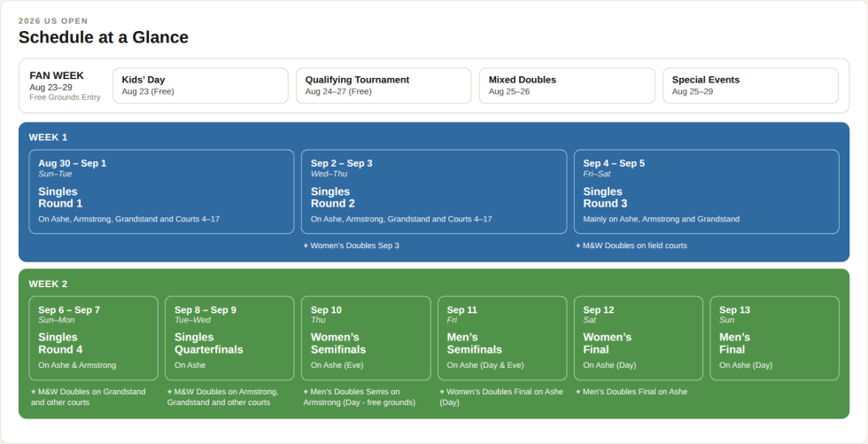The width and height of the screenshot is (868, 444).
Task: Click '+ Men's Doubles Semis on Armstrong' note
Action: point(360,397)
